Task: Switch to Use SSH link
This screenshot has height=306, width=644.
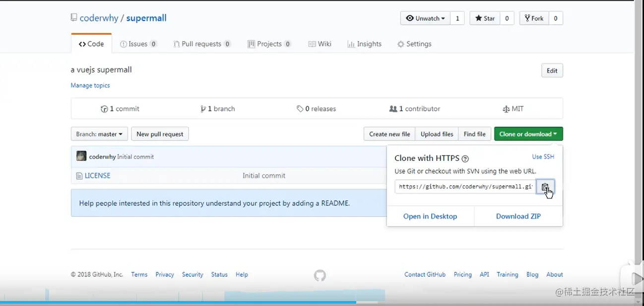Action: (x=543, y=157)
